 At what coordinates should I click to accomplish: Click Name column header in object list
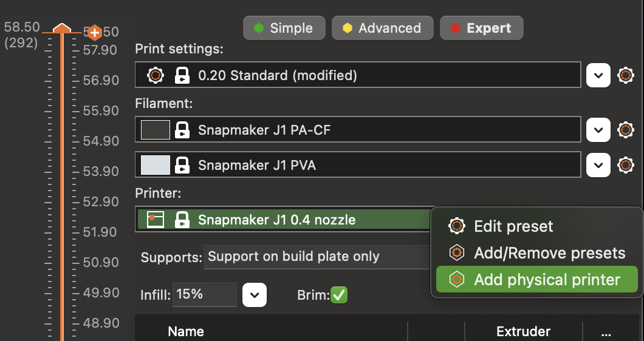point(186,331)
